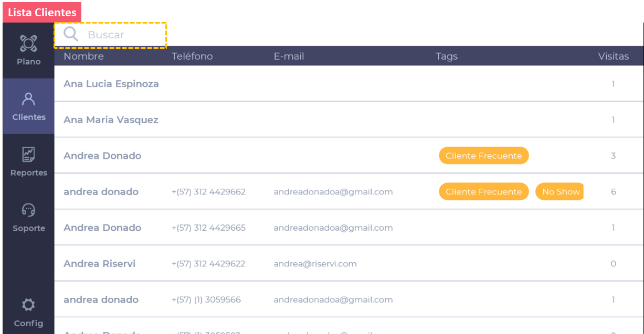Image resolution: width=644 pixels, height=334 pixels.
Task: Click the No Show tag
Action: click(560, 192)
